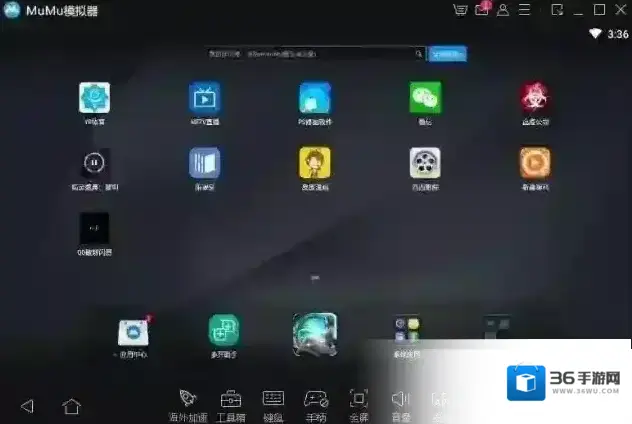Click the Wi-Fi status icon

(x=595, y=33)
